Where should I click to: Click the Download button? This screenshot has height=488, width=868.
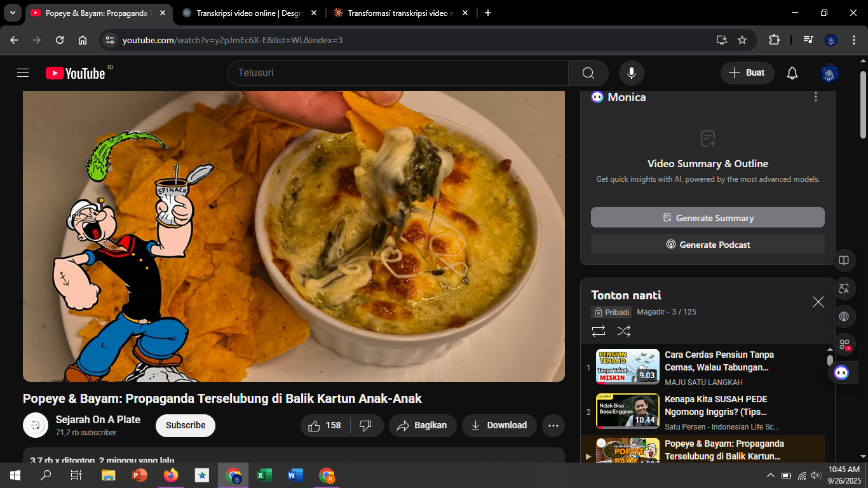click(499, 426)
